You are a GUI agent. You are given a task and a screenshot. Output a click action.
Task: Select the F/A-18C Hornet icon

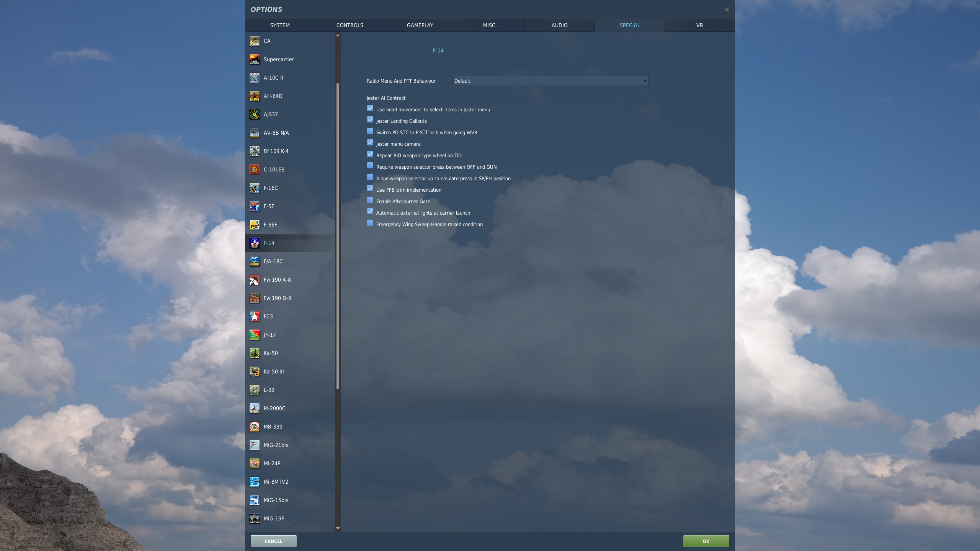255,261
